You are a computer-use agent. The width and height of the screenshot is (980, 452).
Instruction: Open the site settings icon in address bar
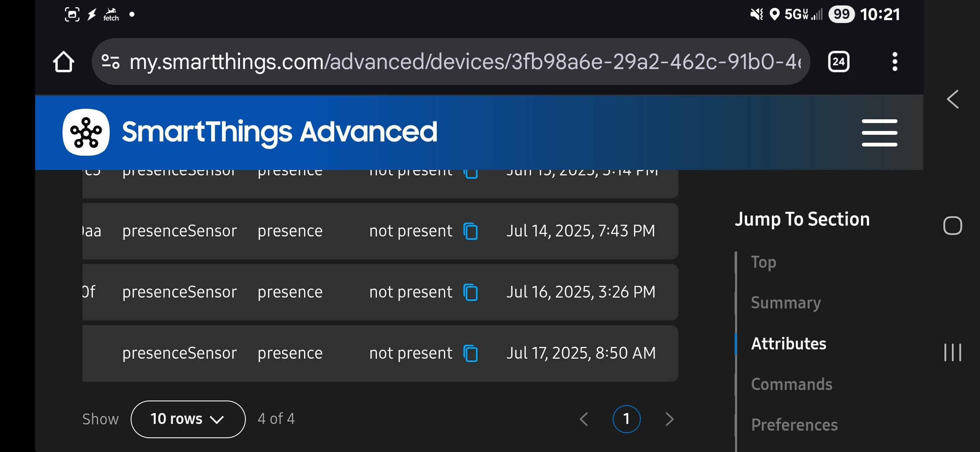(111, 62)
